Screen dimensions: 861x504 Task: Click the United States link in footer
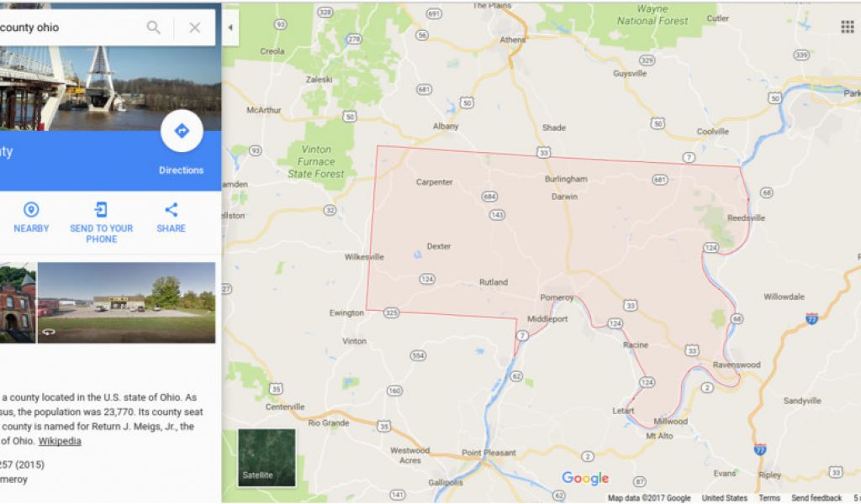coord(724,498)
